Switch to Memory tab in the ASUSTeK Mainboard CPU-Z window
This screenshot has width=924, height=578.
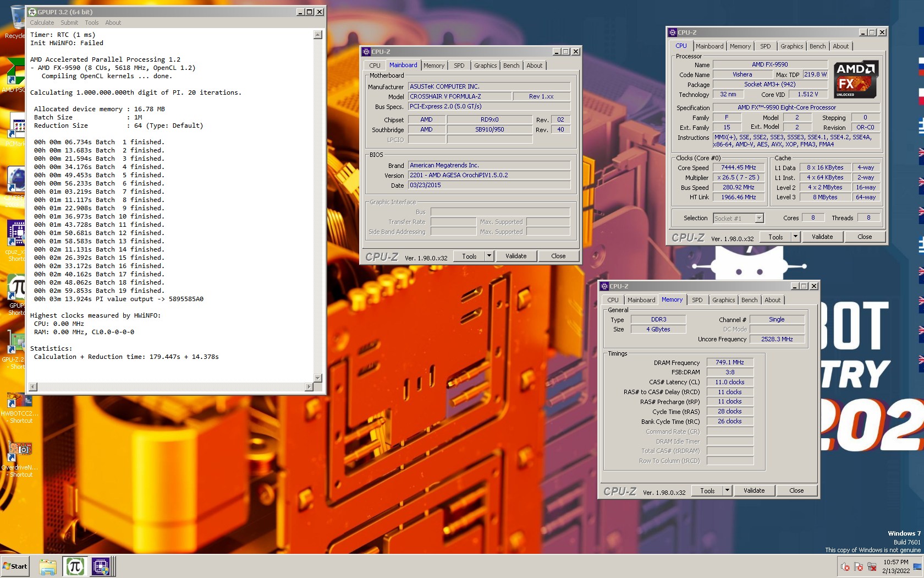tap(434, 66)
